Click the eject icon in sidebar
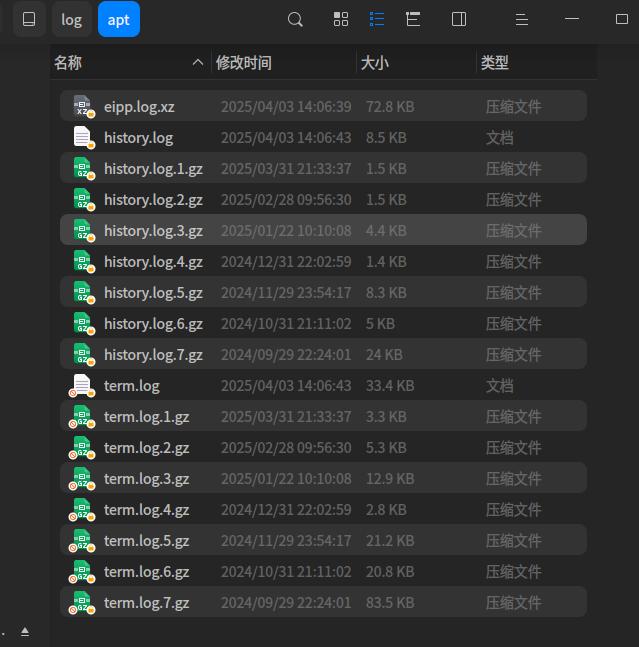Image resolution: width=639 pixels, height=647 pixels. point(25,631)
